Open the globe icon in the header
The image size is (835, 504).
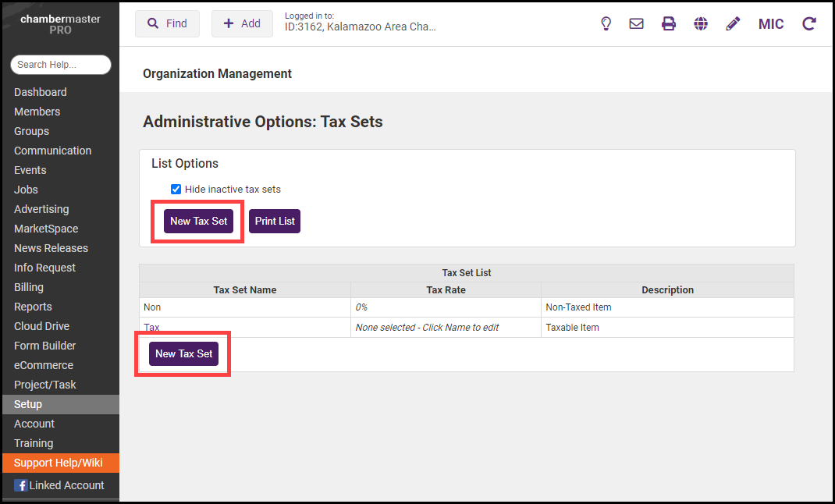tap(701, 23)
